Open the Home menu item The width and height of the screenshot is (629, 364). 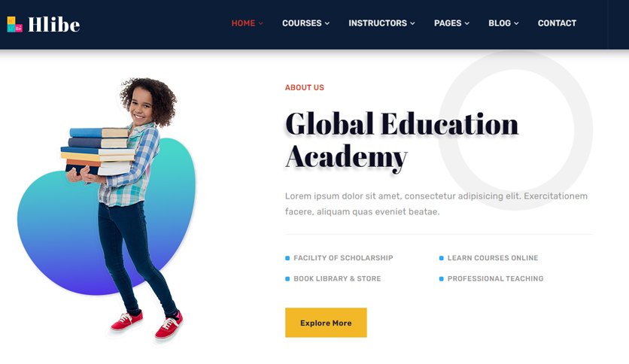[x=243, y=23]
